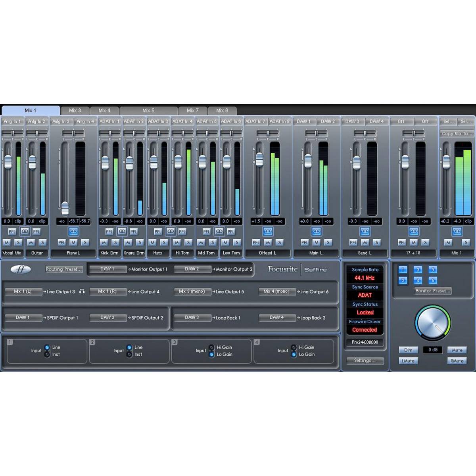Select Hi Gain for Input 3
The image size is (476, 476).
[x=211, y=347]
